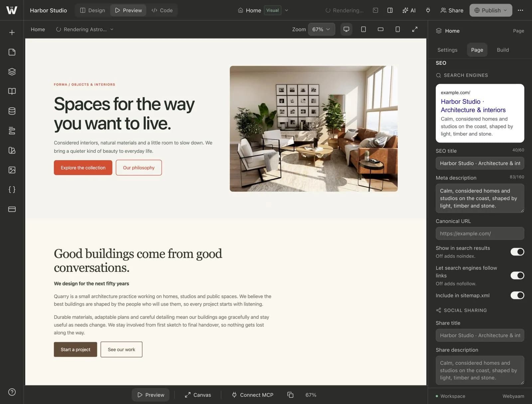Viewport: 532px width, 404px height.
Task: Open the layers navigator icon
Action: (x=12, y=72)
